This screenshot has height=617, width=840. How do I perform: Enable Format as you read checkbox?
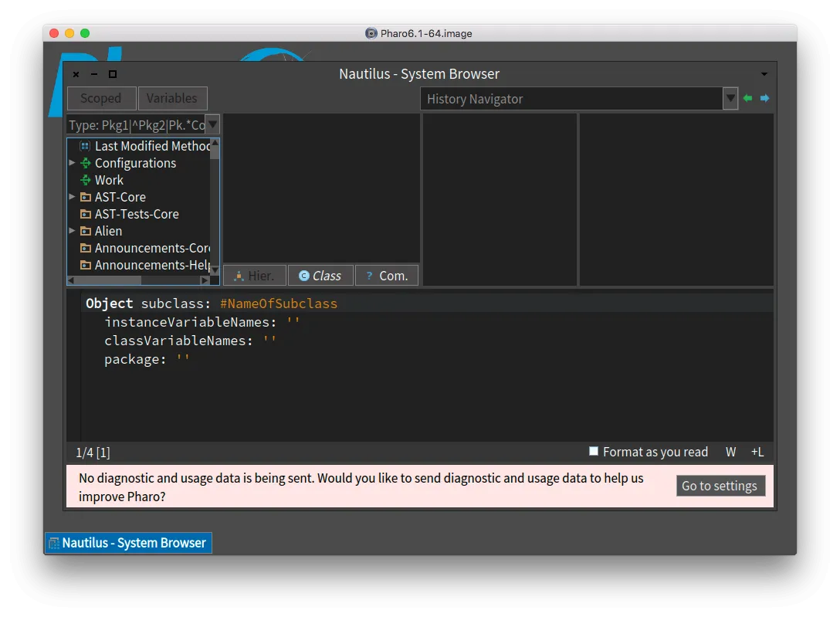[594, 452]
